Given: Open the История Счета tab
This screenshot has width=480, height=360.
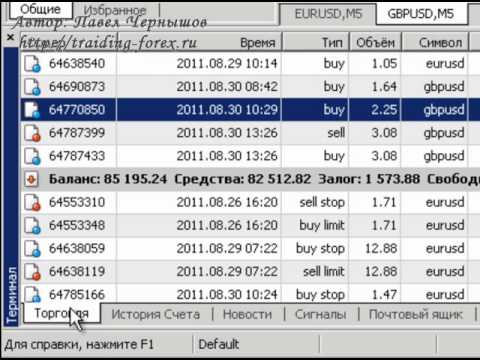Looking at the screenshot, I should coord(156,314).
